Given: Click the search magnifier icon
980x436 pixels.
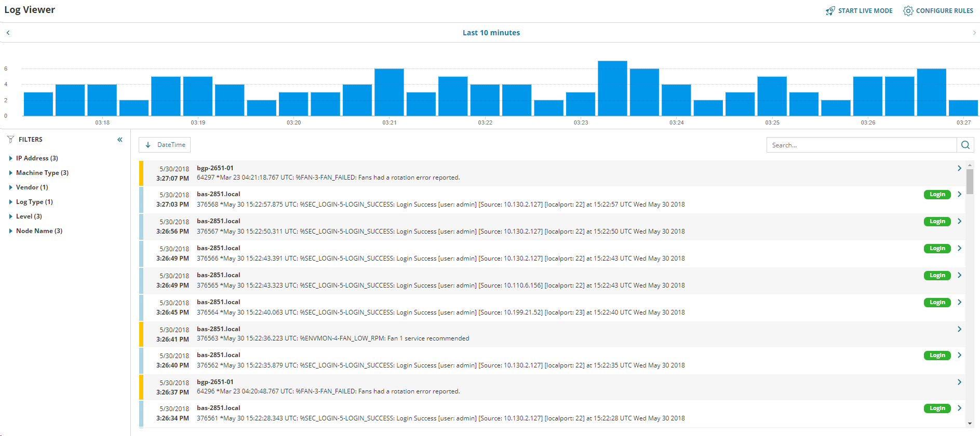Looking at the screenshot, I should click(965, 145).
